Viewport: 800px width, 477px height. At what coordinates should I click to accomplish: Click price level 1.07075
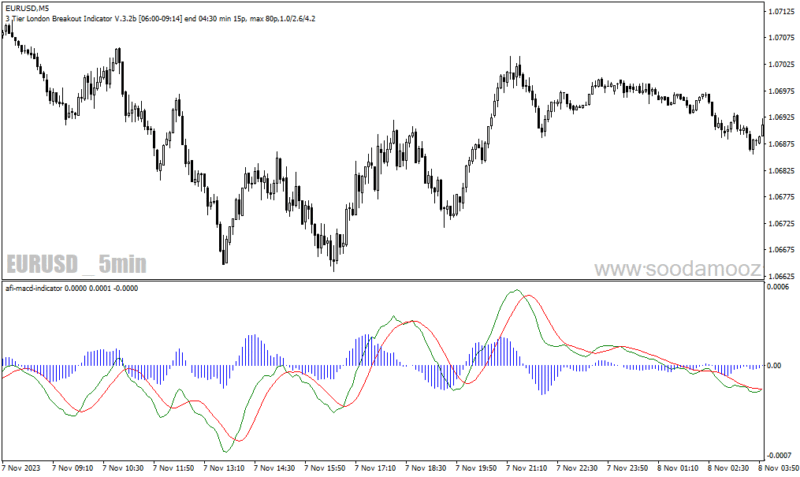point(782,37)
